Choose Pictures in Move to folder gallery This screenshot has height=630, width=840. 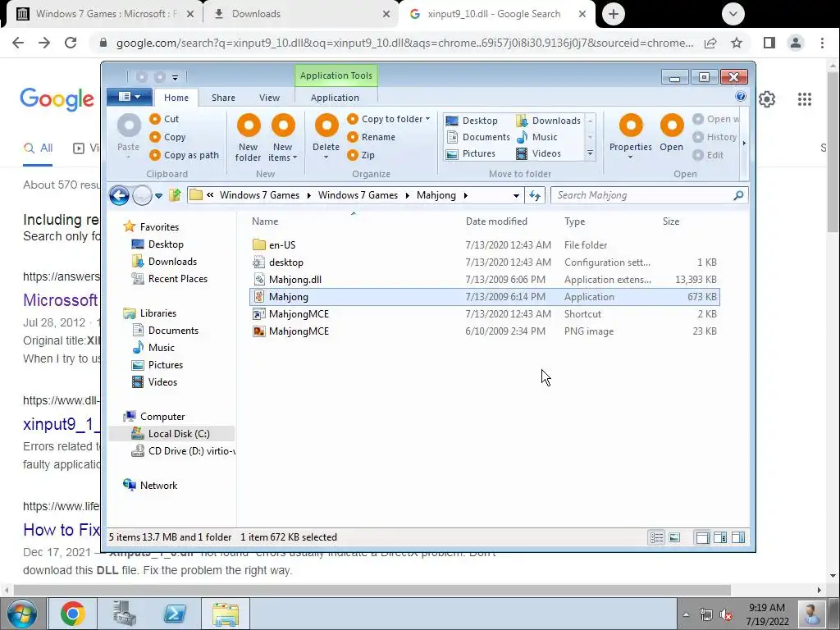pos(471,153)
